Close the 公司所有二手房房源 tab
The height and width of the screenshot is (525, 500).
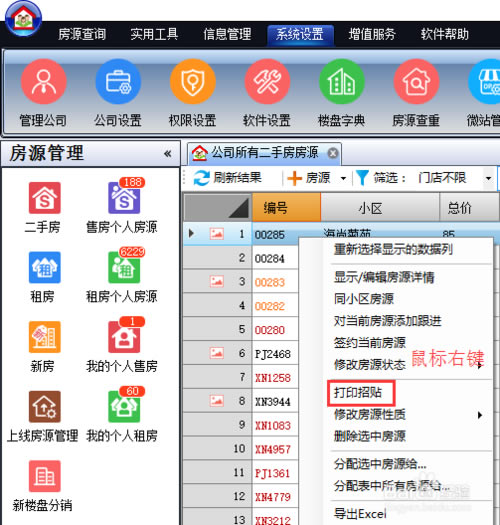click(333, 153)
